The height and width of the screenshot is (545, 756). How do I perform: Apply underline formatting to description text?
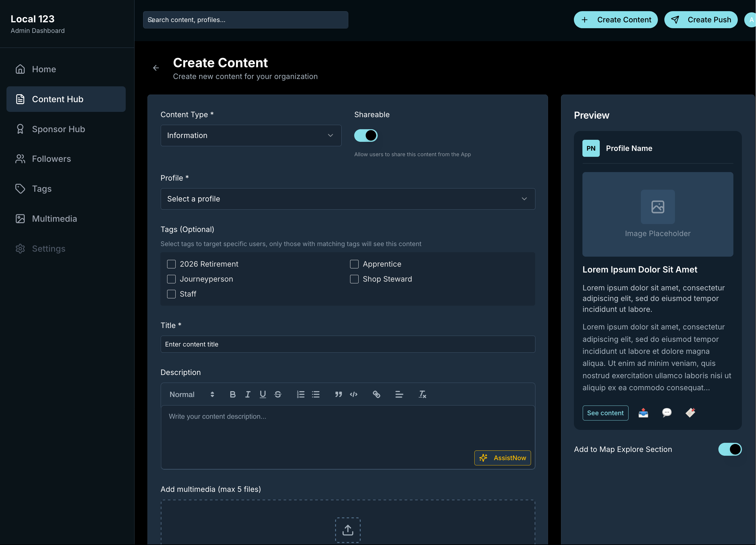(x=263, y=394)
